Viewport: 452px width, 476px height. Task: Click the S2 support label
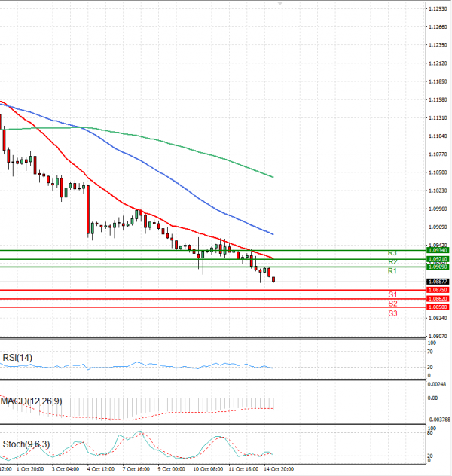pos(392,304)
